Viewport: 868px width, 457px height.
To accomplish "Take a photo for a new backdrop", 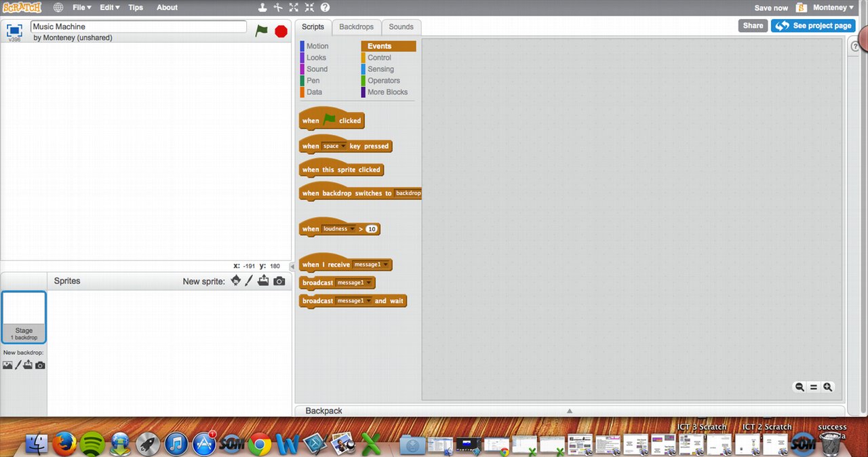I will click(40, 365).
